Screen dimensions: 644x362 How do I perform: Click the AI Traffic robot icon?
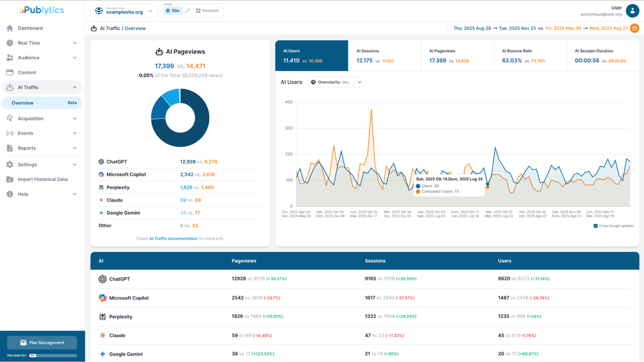(10, 87)
